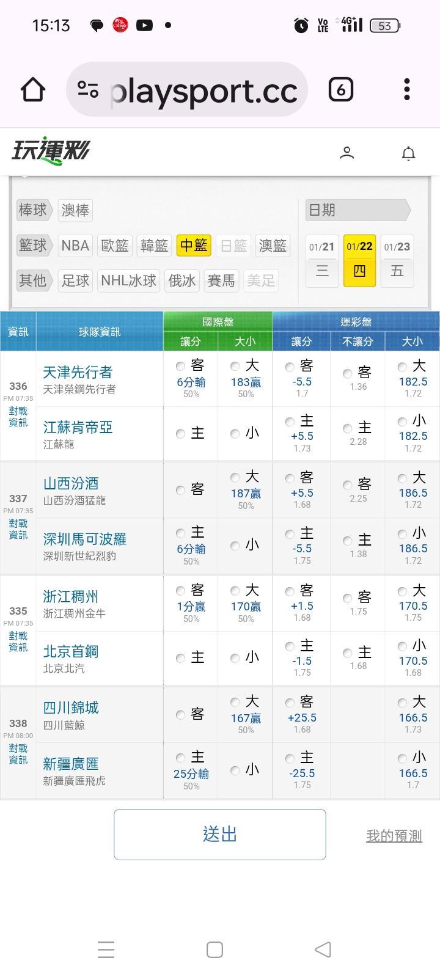Select the 澳籃 league tab
The height and width of the screenshot is (980, 440).
tap(273, 246)
